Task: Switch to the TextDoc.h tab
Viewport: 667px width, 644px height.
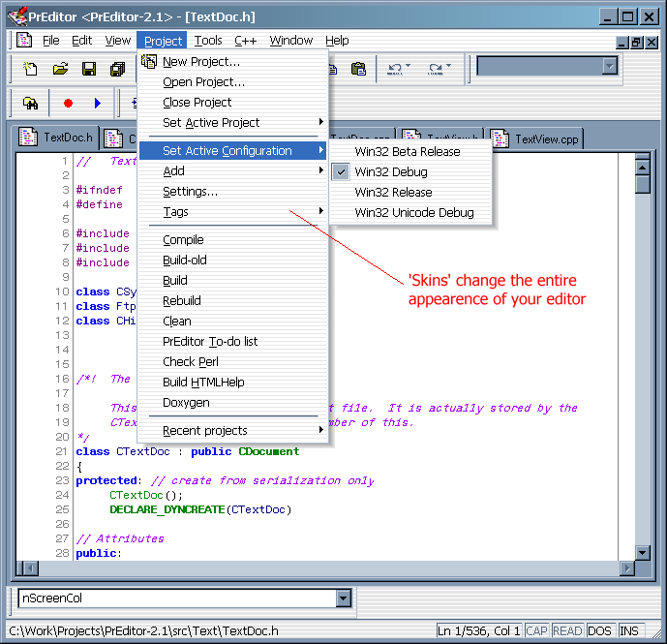Action: point(57,138)
